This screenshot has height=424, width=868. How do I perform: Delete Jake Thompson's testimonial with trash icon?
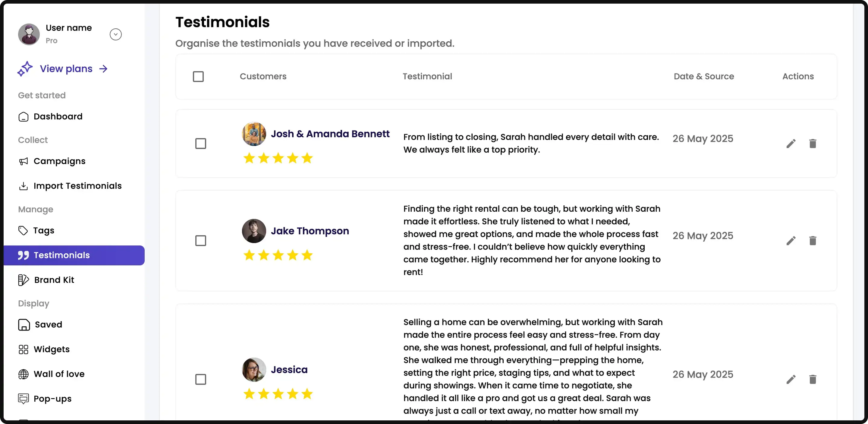pos(813,241)
